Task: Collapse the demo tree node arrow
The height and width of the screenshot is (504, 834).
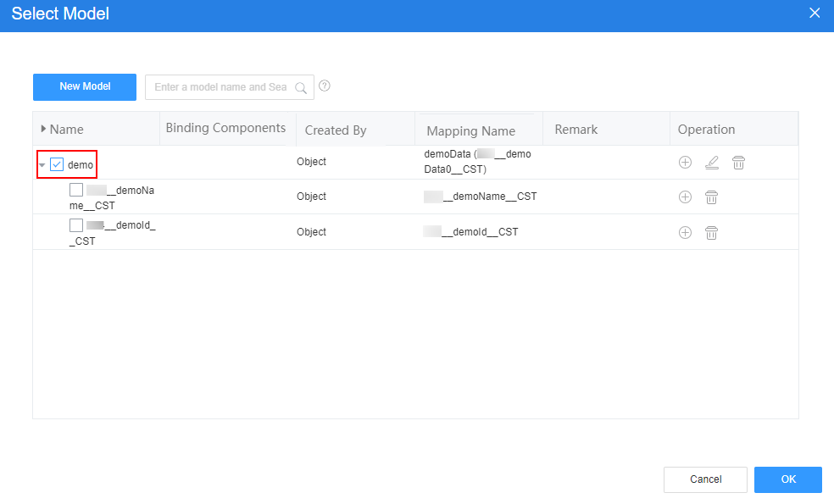Action: click(x=42, y=165)
